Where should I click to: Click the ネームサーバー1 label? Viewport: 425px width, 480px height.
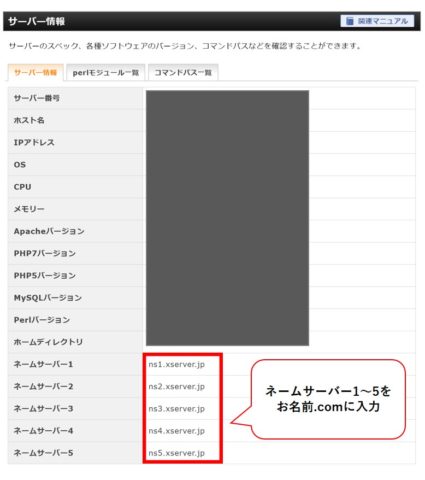coord(43,364)
